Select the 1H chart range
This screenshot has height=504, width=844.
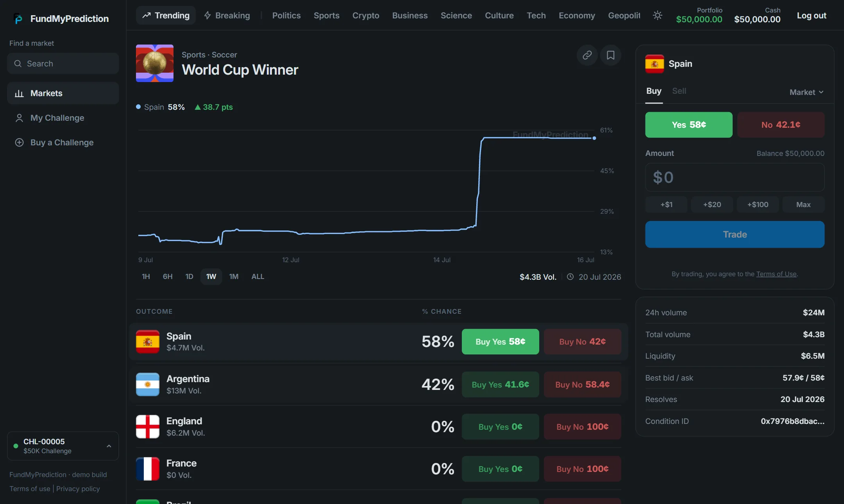click(146, 277)
